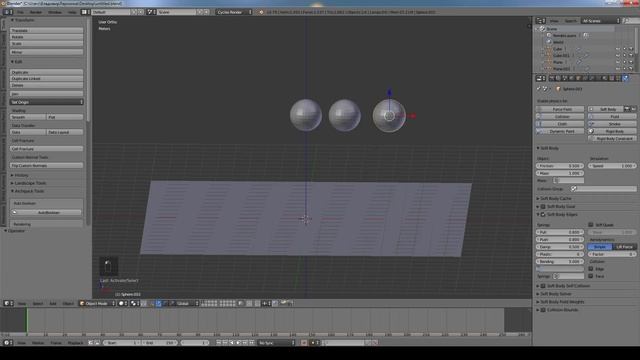The width and height of the screenshot is (640, 360).
Task: Click the Smooth shading button
Action: tap(27, 117)
